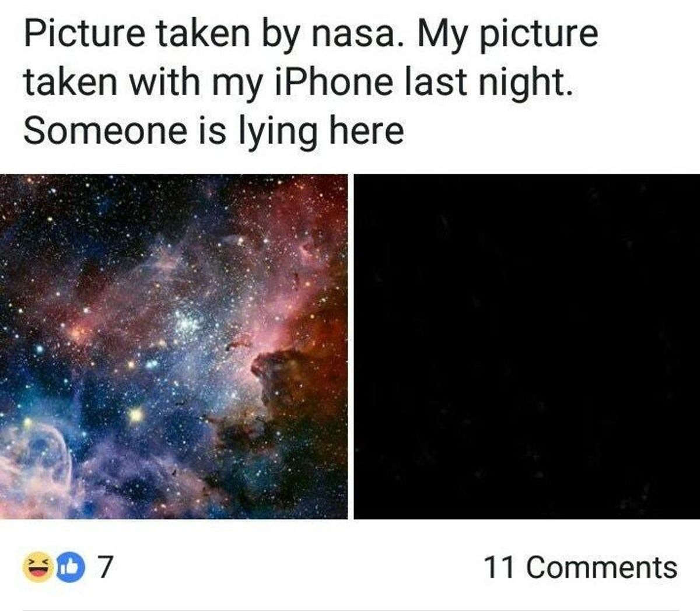Click the word nasa in the post
Screen dimensions: 700x611
click(350, 34)
